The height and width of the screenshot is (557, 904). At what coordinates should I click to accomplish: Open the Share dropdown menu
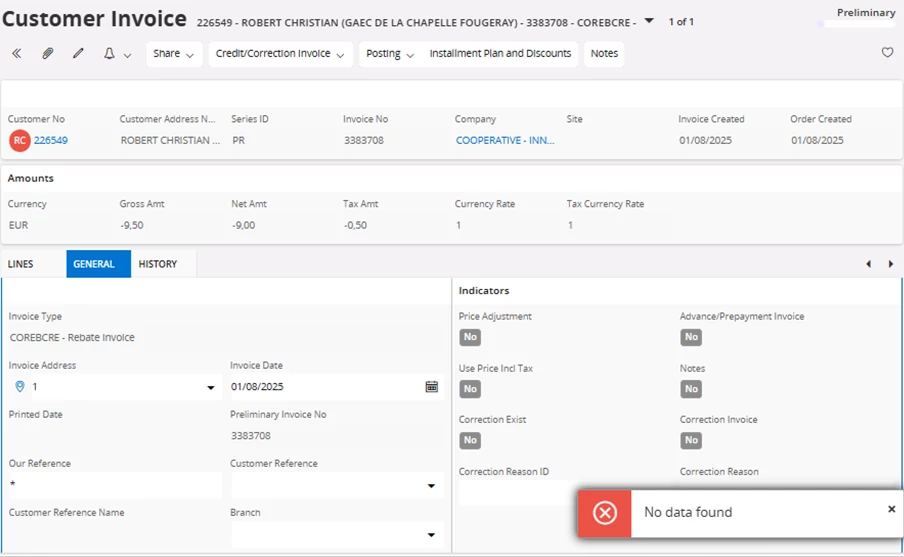[174, 54]
